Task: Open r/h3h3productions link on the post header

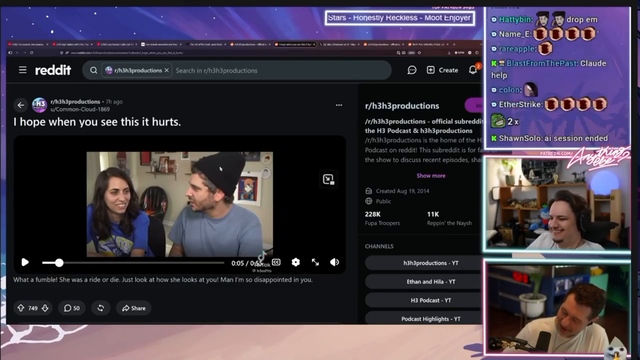Action: coord(75,102)
